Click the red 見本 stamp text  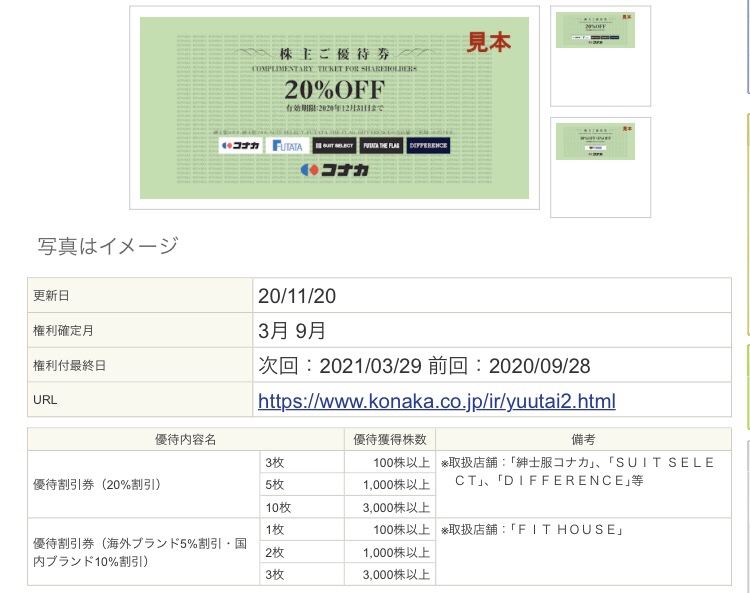coord(488,42)
